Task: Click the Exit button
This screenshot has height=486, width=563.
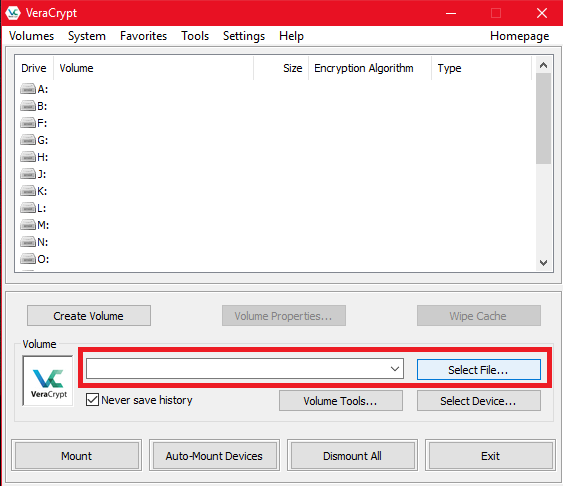Action: [x=490, y=455]
